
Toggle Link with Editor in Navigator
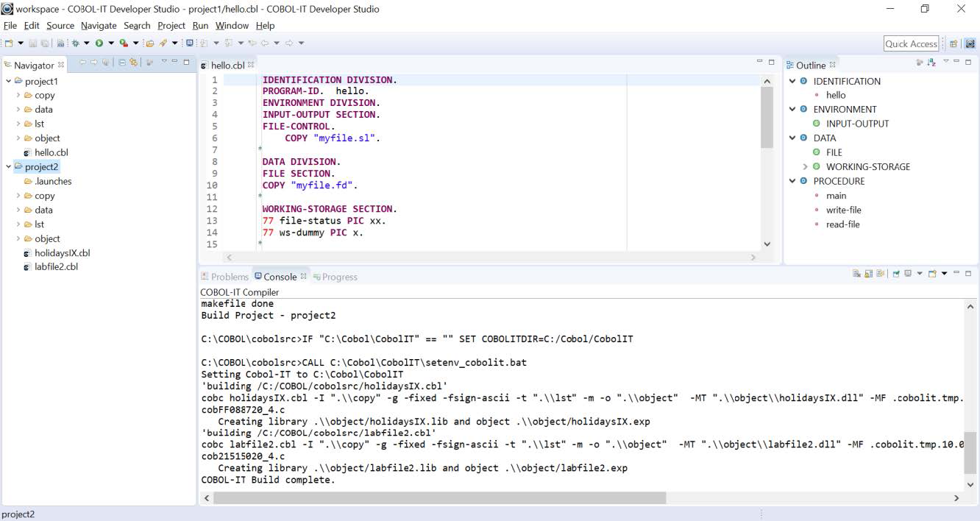click(133, 63)
